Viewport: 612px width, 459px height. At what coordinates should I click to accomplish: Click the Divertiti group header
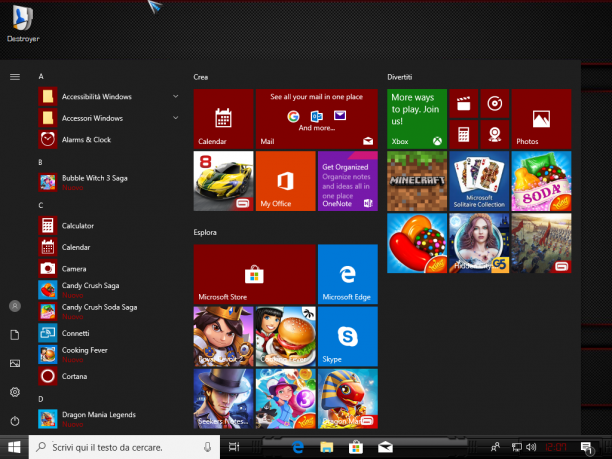coord(400,77)
